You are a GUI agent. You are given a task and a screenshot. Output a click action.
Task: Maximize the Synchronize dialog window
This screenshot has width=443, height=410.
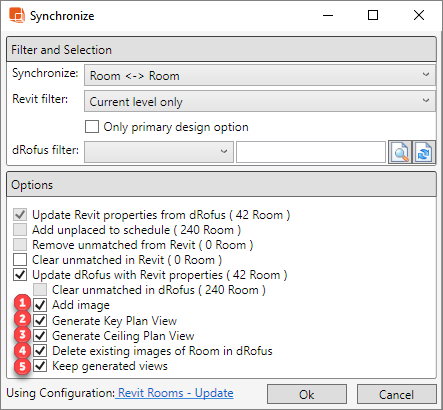(x=373, y=15)
